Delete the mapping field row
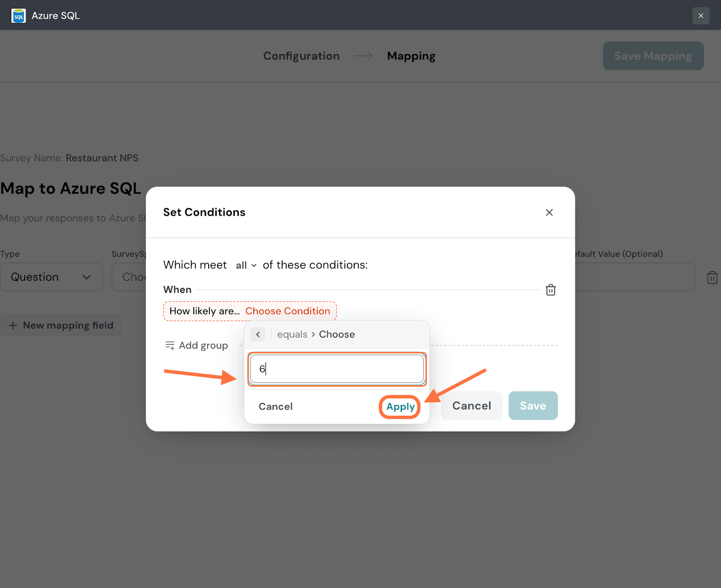 pyautogui.click(x=712, y=278)
